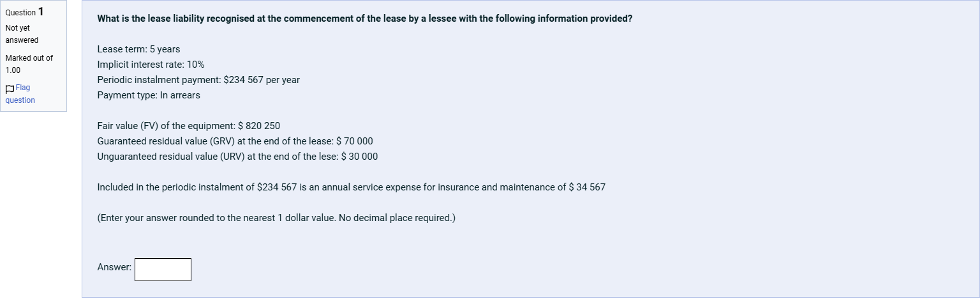The height and width of the screenshot is (308, 980).
Task: Click the Marked out of 1.00 text
Action: 29,64
